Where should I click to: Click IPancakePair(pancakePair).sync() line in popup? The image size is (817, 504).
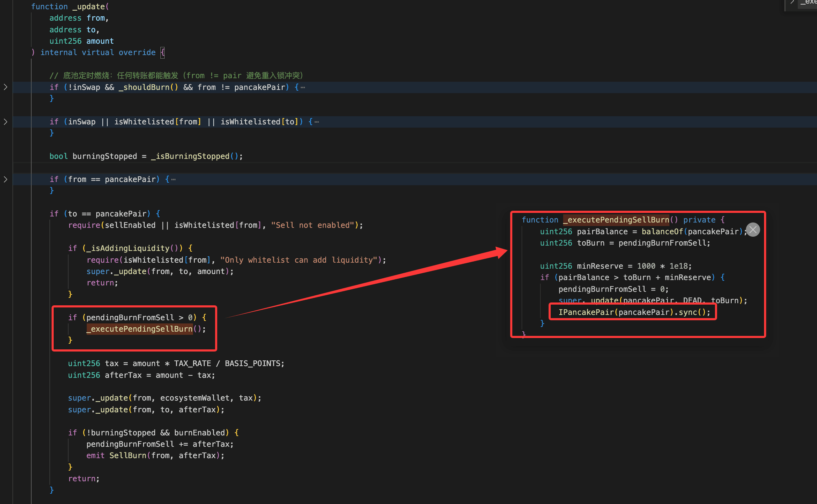tap(634, 312)
